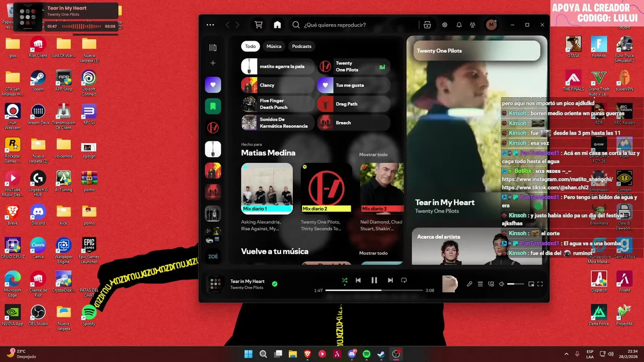
Task: Open Discord icon on the taskbar
Action: 352,354
